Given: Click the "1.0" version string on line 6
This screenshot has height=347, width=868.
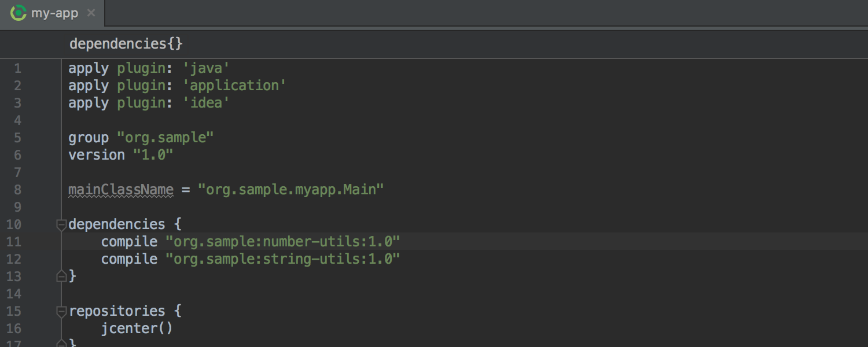Looking at the screenshot, I should pos(153,155).
